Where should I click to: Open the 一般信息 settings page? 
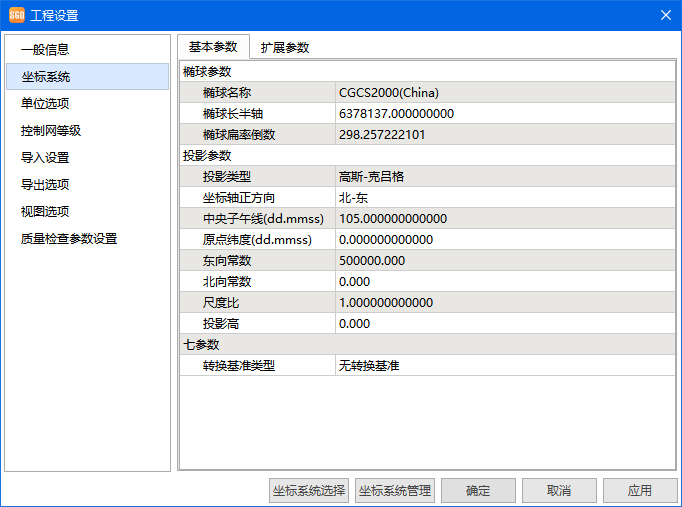pos(87,50)
